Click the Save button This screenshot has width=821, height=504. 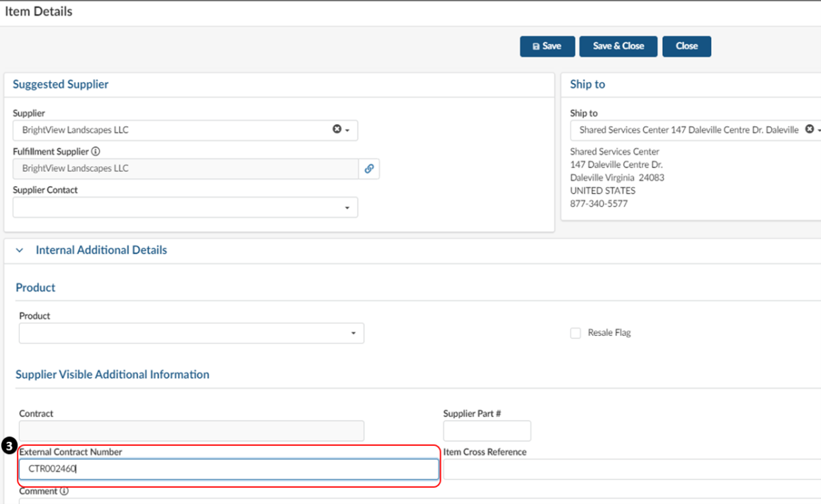tap(547, 46)
